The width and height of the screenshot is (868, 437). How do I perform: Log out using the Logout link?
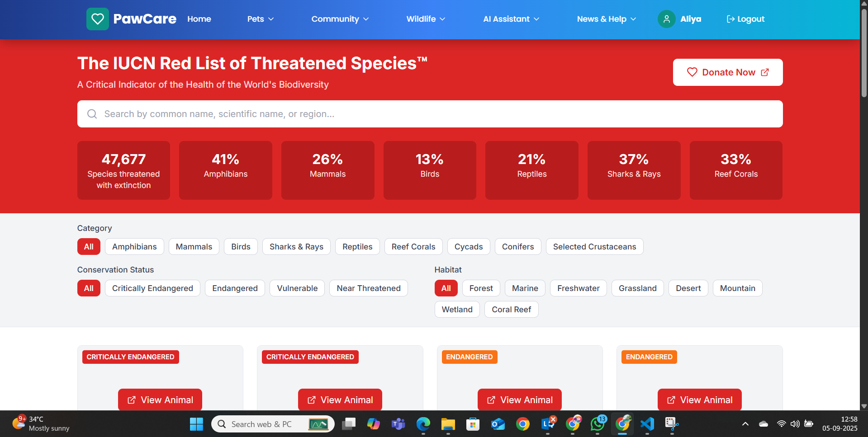point(745,19)
